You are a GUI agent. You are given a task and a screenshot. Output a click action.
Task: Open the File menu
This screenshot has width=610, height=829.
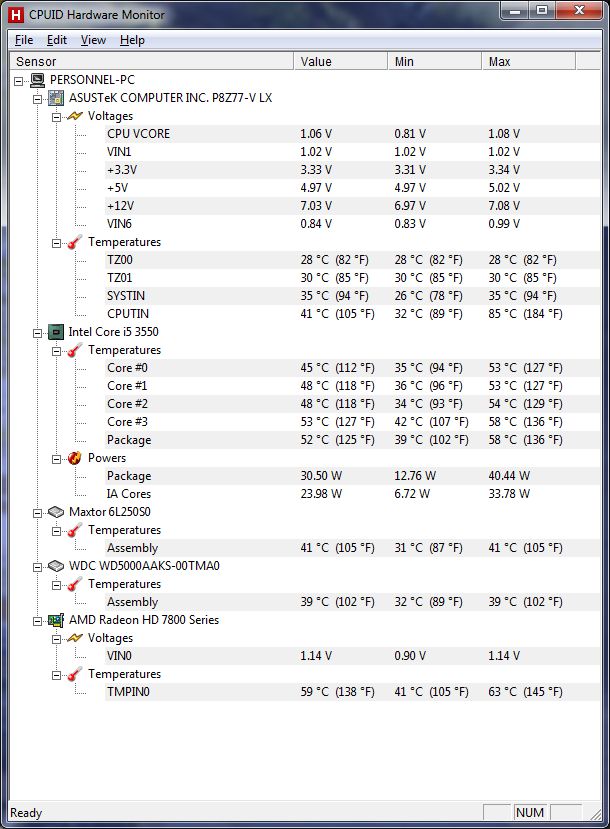point(24,40)
